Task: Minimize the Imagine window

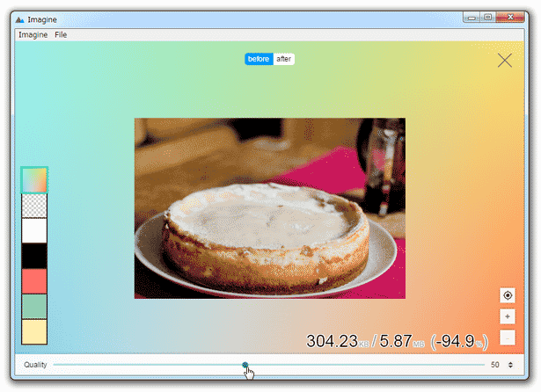Action: (x=472, y=18)
